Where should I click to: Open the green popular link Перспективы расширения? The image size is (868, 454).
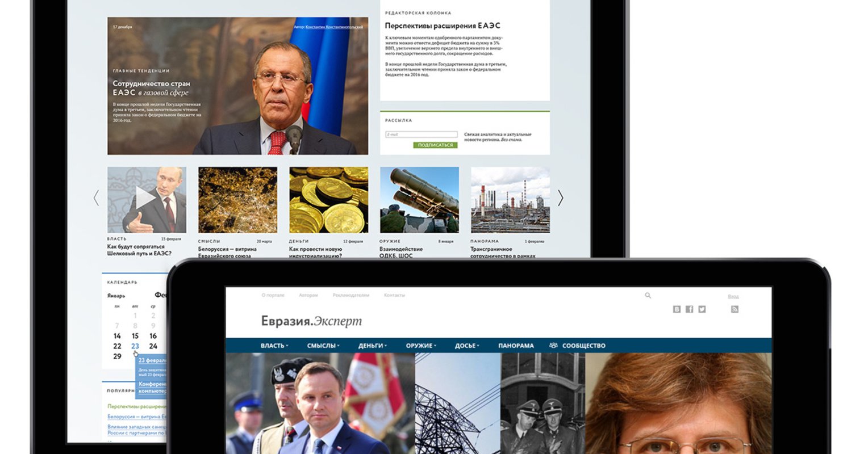(137, 406)
